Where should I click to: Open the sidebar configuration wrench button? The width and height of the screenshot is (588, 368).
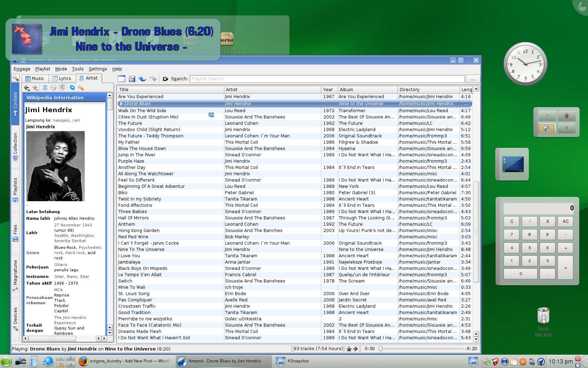pos(15,78)
